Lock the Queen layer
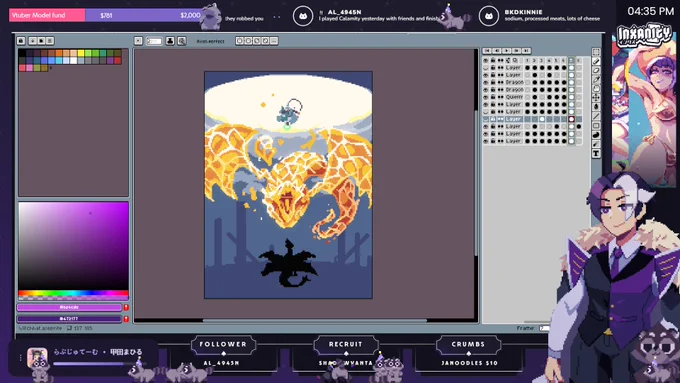 point(493,97)
